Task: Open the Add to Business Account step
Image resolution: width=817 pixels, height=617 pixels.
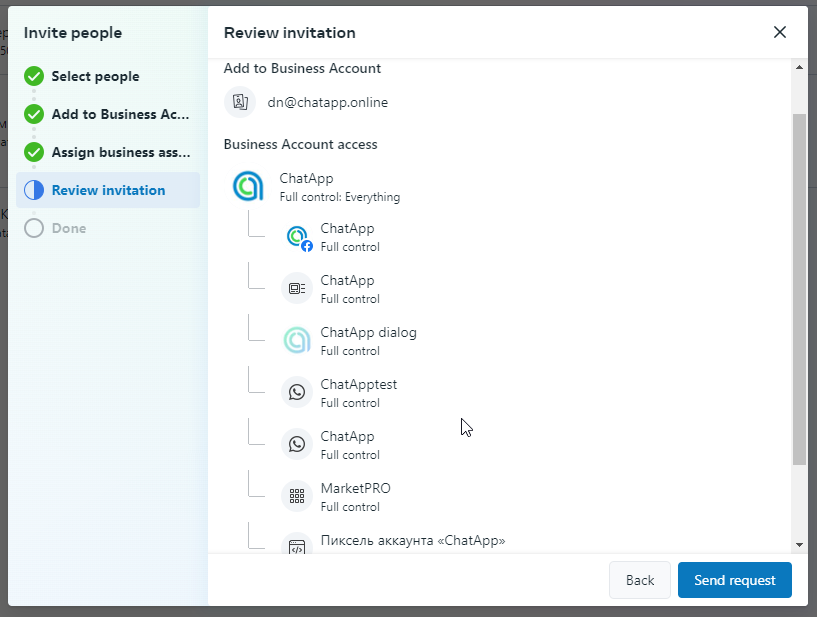Action: point(120,114)
